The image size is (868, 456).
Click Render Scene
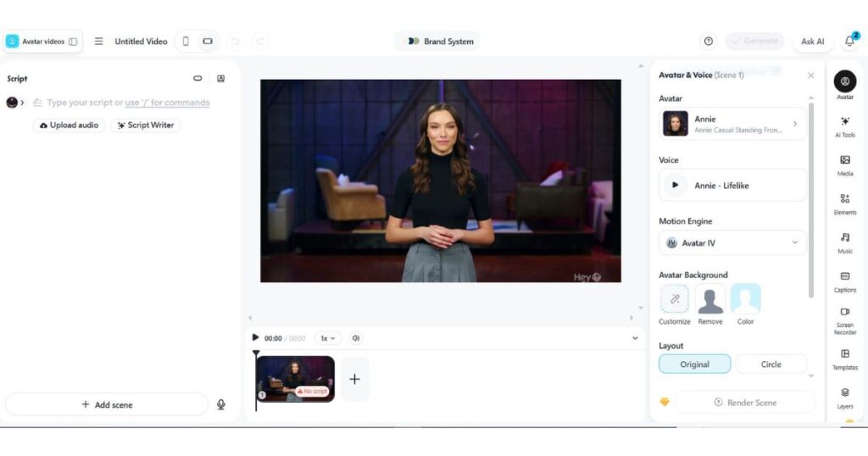tap(745, 403)
